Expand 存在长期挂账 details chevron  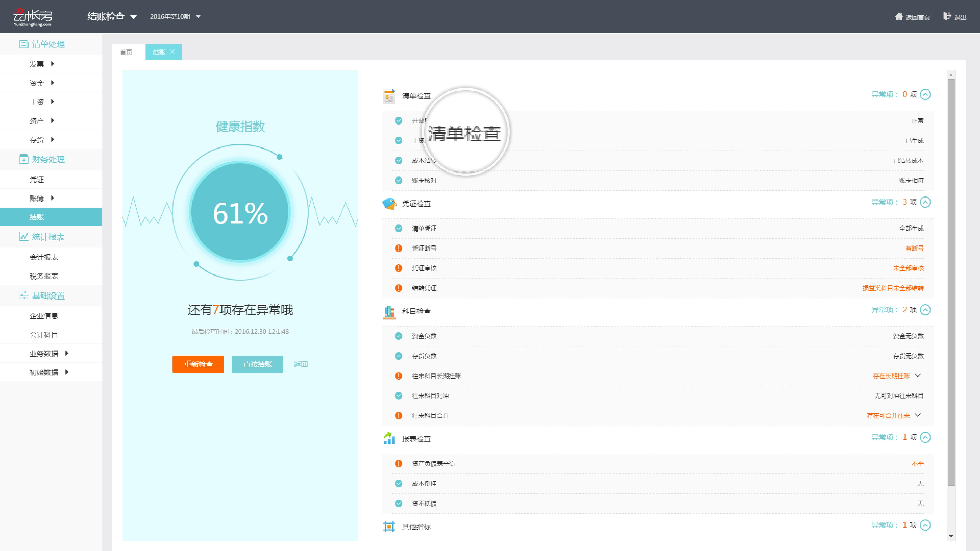(x=918, y=376)
